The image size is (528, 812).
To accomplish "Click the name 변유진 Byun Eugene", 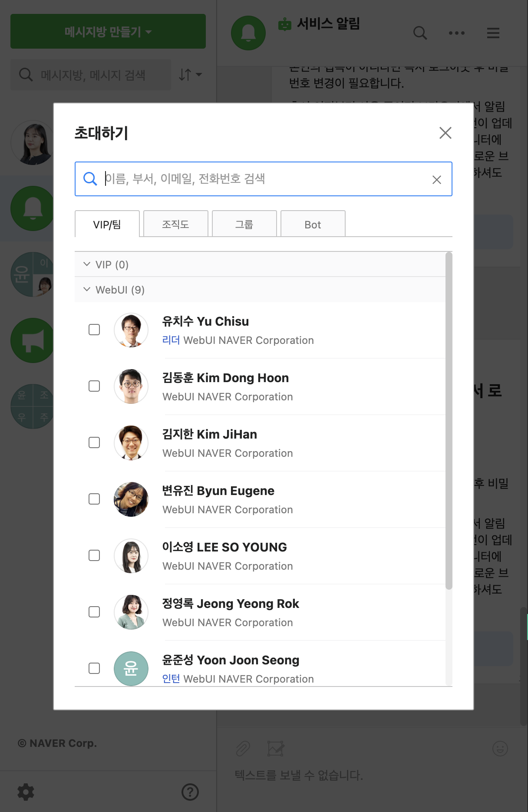I will (218, 491).
